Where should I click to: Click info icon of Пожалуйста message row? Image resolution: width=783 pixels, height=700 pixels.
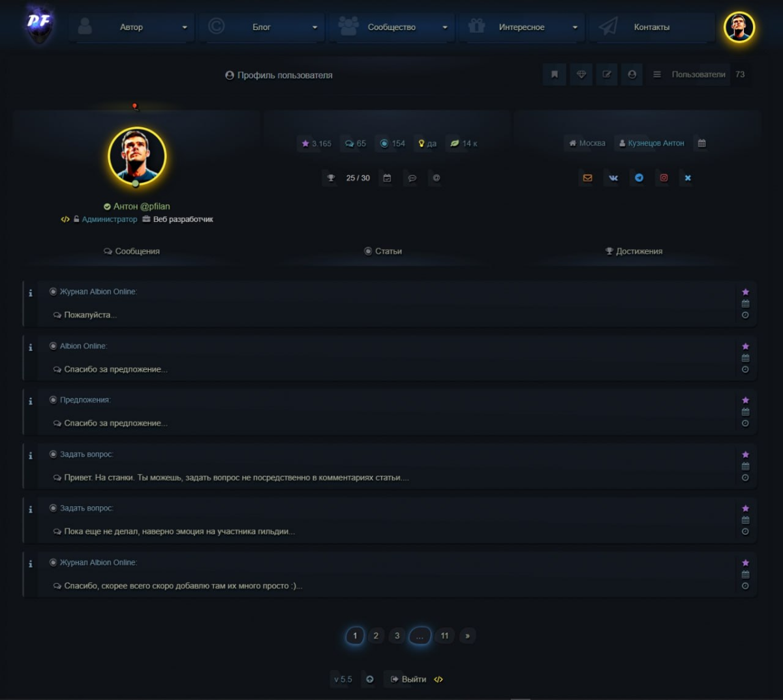31,293
